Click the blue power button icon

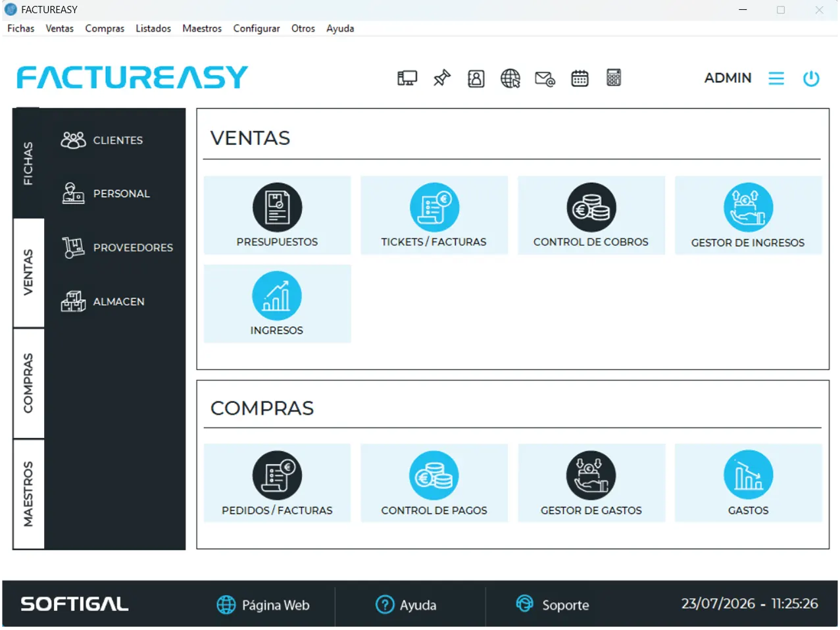point(811,78)
